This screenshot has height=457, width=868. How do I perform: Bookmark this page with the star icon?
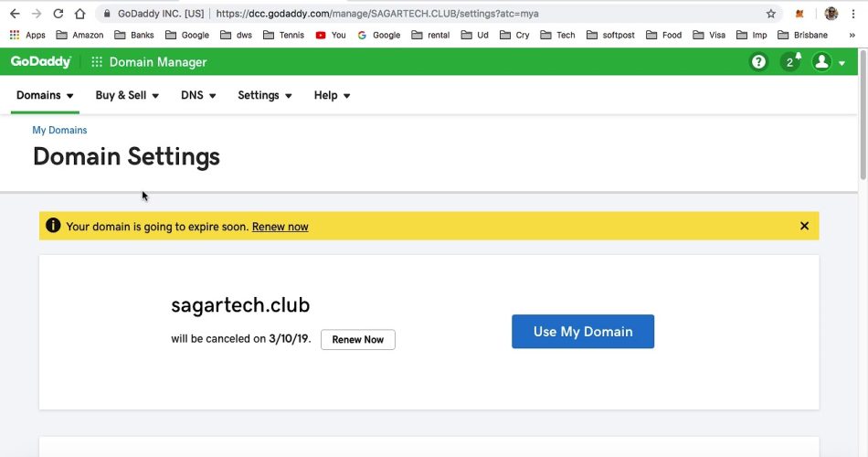tap(770, 14)
